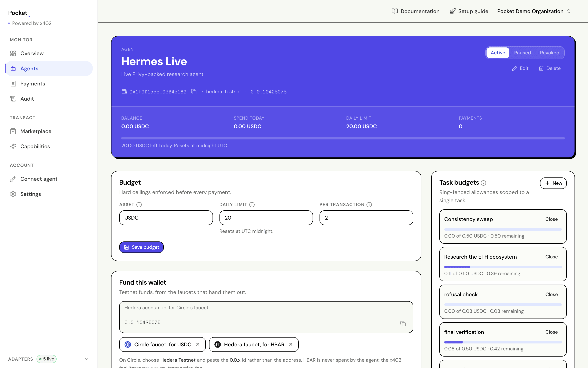Image resolution: width=588 pixels, height=368 pixels.
Task: Delete the Hermes Live agent
Action: coord(550,68)
